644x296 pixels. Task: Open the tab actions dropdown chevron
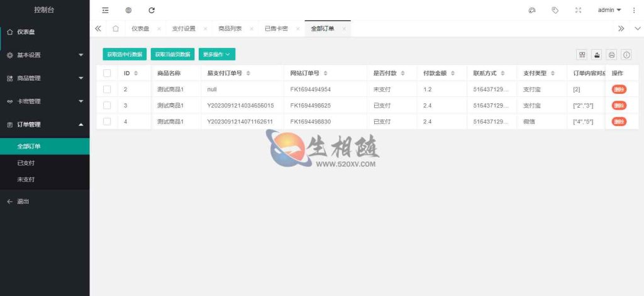tap(638, 29)
